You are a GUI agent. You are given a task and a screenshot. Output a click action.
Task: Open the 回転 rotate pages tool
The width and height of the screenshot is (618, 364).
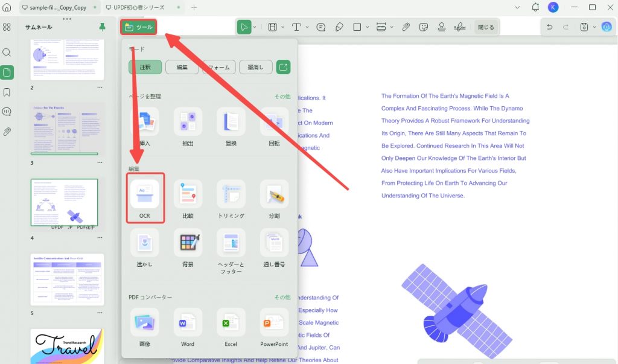point(275,127)
